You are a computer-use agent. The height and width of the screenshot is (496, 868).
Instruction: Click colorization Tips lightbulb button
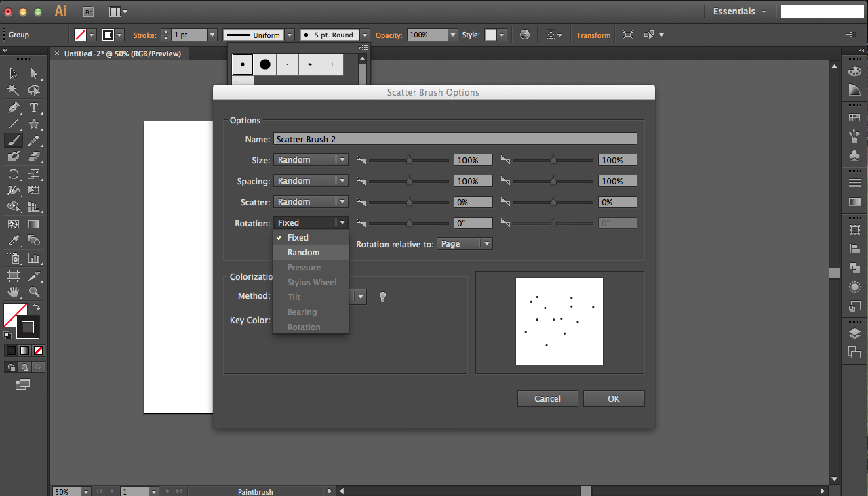[x=382, y=297]
